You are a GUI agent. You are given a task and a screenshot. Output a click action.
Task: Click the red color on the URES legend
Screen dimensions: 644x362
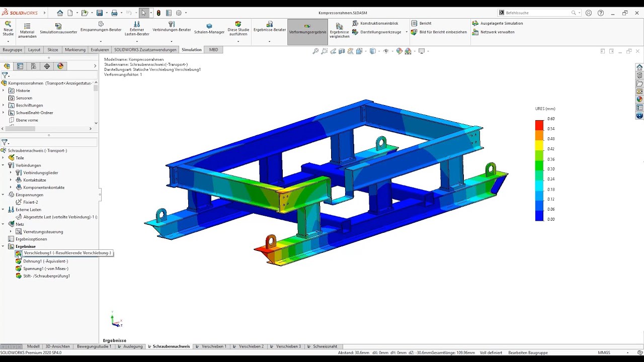point(539,125)
